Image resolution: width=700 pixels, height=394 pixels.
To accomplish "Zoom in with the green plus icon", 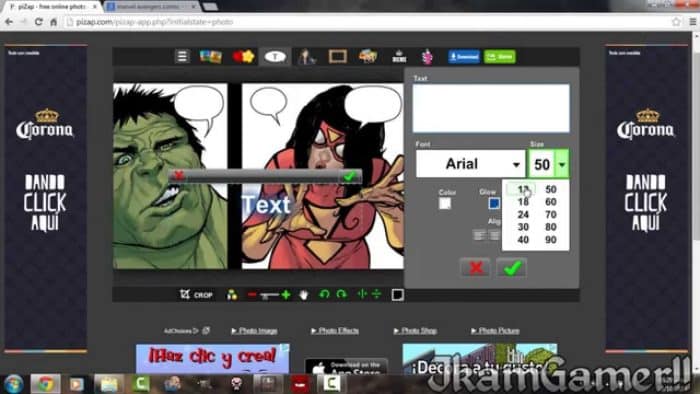I will (286, 294).
